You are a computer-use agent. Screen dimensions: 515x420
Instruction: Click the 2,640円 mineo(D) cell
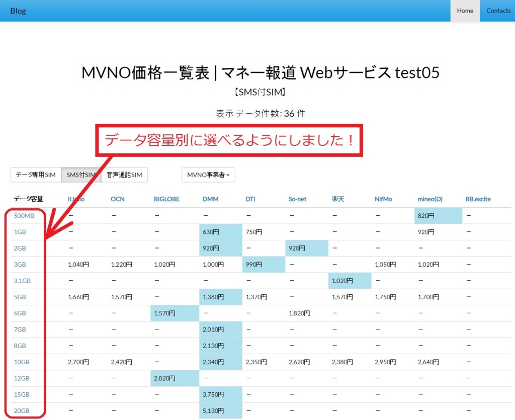pyautogui.click(x=438, y=362)
